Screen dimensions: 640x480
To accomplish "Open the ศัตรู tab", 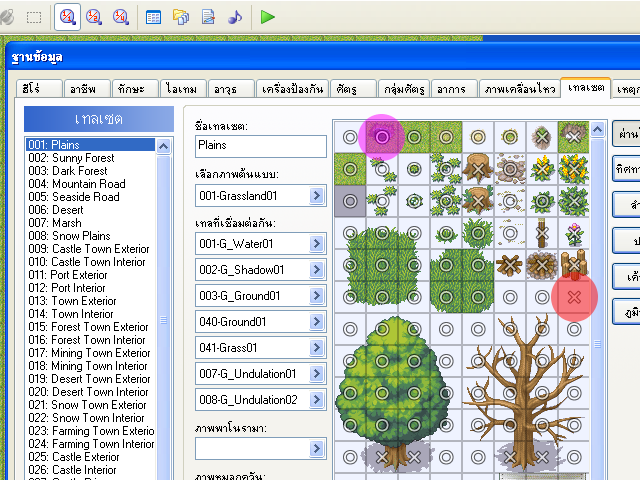I will (353, 89).
